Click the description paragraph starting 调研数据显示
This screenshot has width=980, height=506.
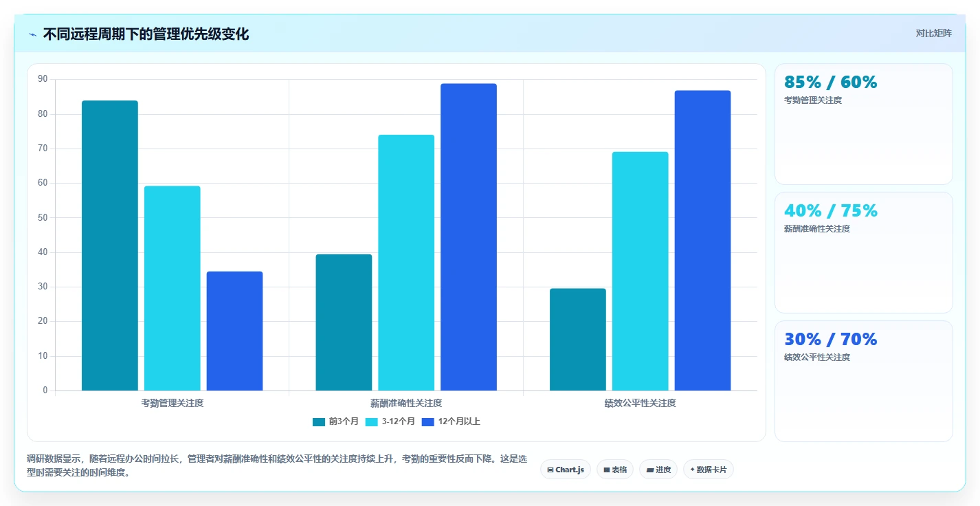(278, 465)
